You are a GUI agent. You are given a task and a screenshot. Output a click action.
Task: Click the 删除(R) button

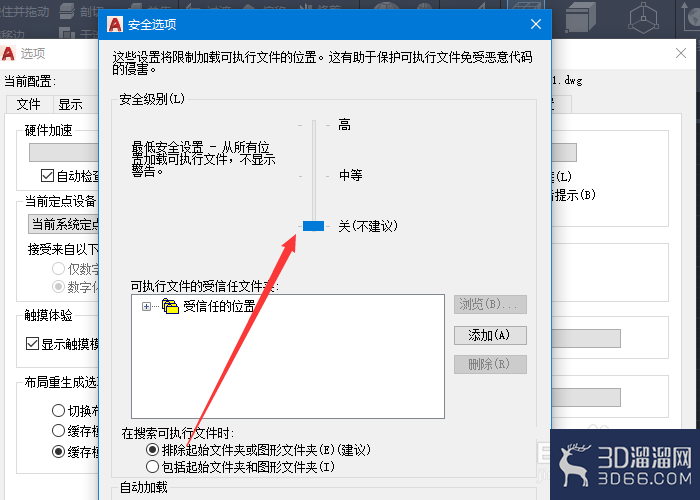(x=490, y=364)
